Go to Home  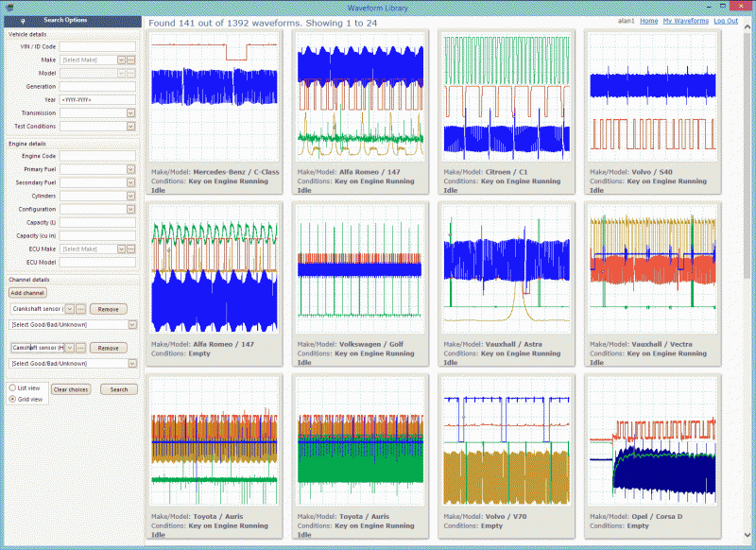pyautogui.click(x=649, y=21)
